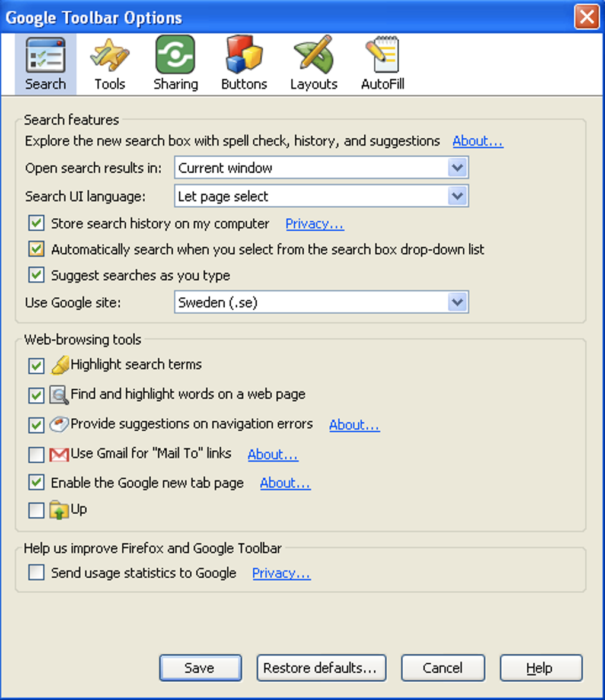This screenshot has height=700, width=605.
Task: Click 'Help us improve Firefox and Google Toolbar'
Action: (152, 548)
